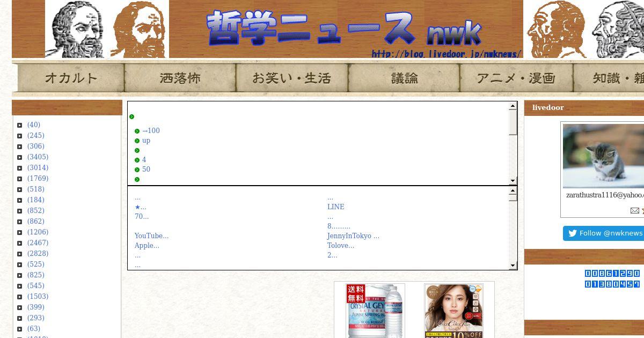The image size is (644, 338).
Task: Open category link with count (518)
Action: coord(36,189)
